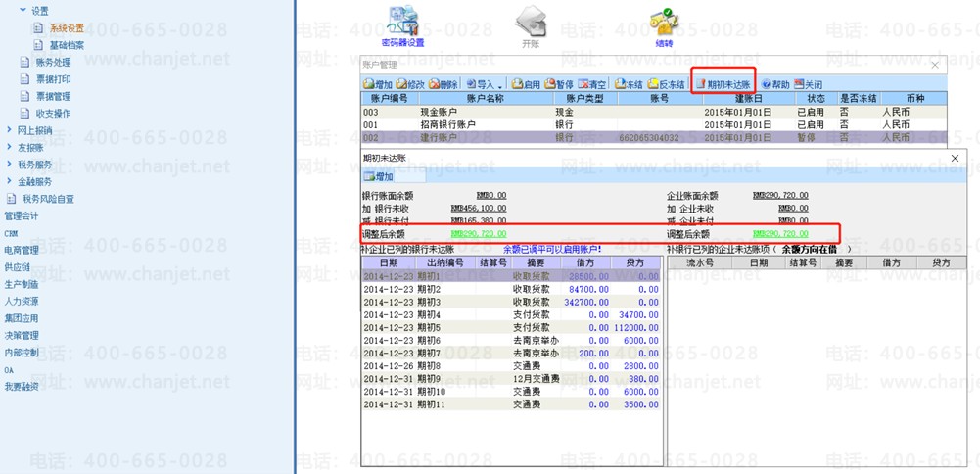Viewport: 980px width, 474px height.
Task: Open 供应链 module
Action: (x=17, y=267)
